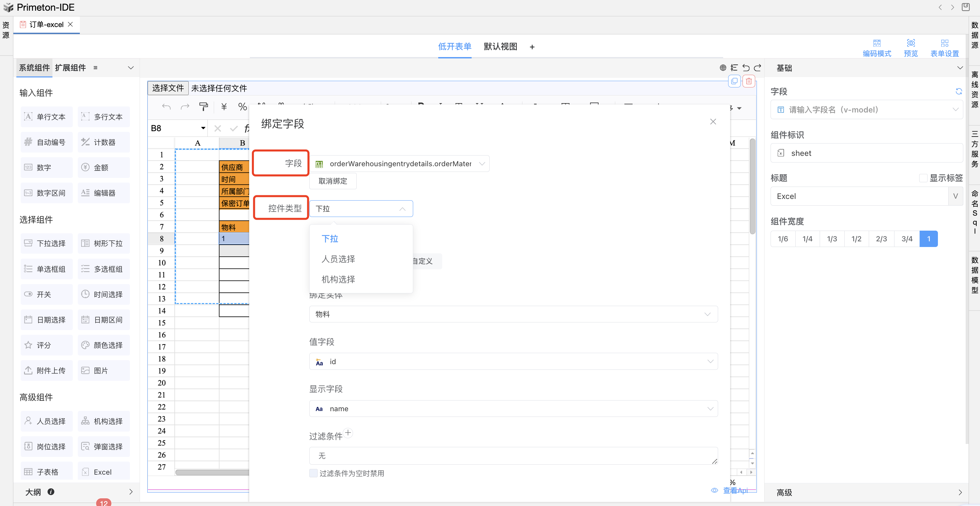Switch to 默认视图 tab

click(500, 46)
